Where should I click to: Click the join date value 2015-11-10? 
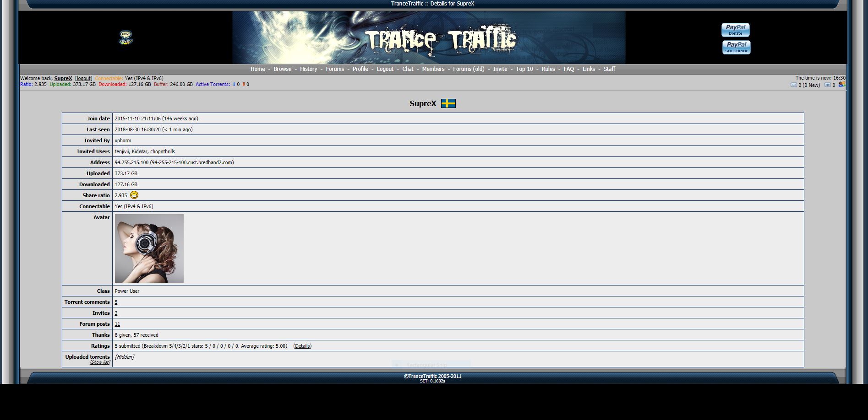point(156,118)
